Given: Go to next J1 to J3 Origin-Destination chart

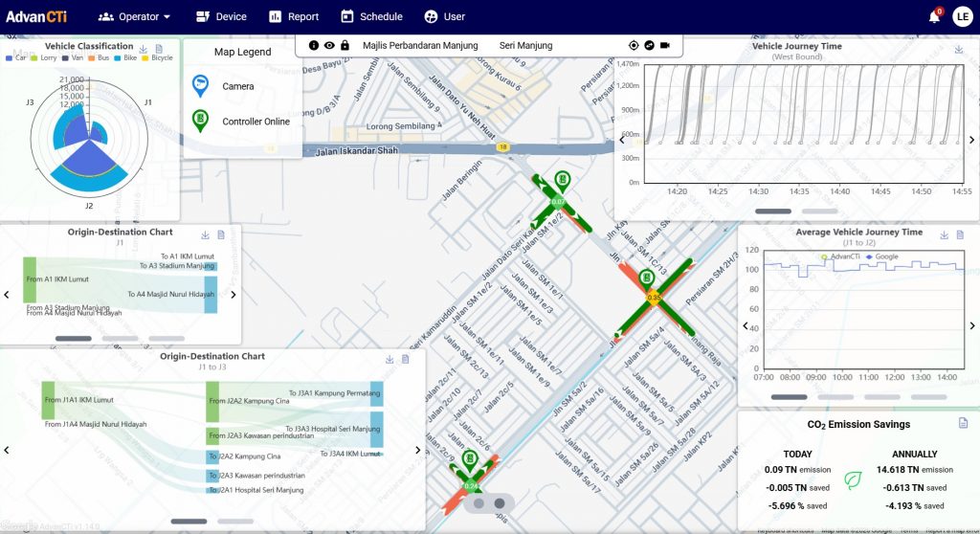Looking at the screenshot, I should pyautogui.click(x=418, y=450).
